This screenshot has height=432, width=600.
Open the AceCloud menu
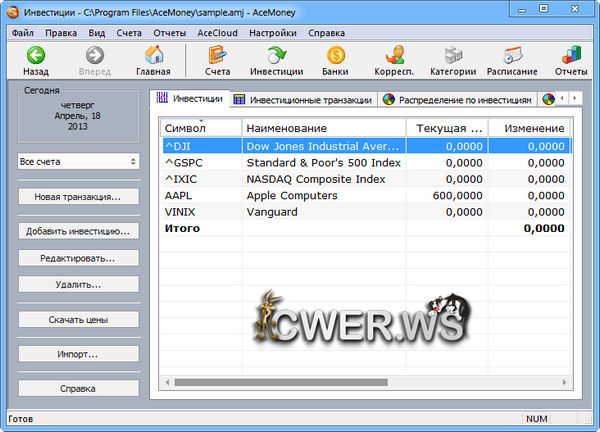pos(217,32)
